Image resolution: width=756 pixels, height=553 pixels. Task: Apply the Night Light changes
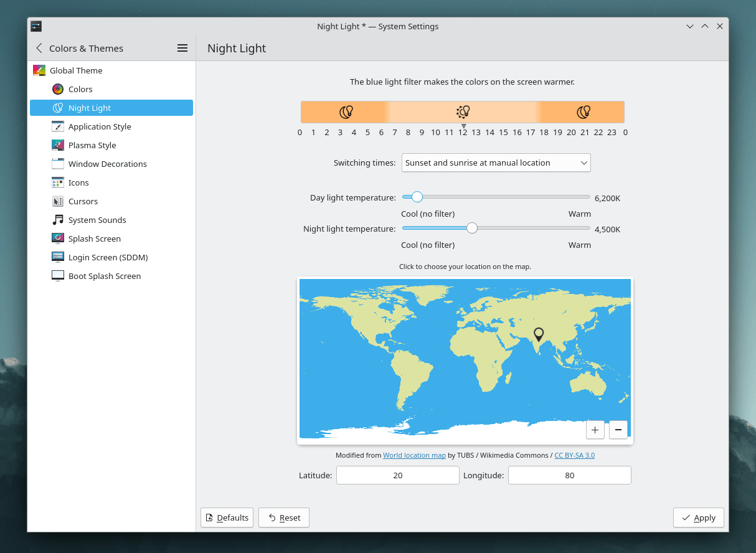coord(698,518)
